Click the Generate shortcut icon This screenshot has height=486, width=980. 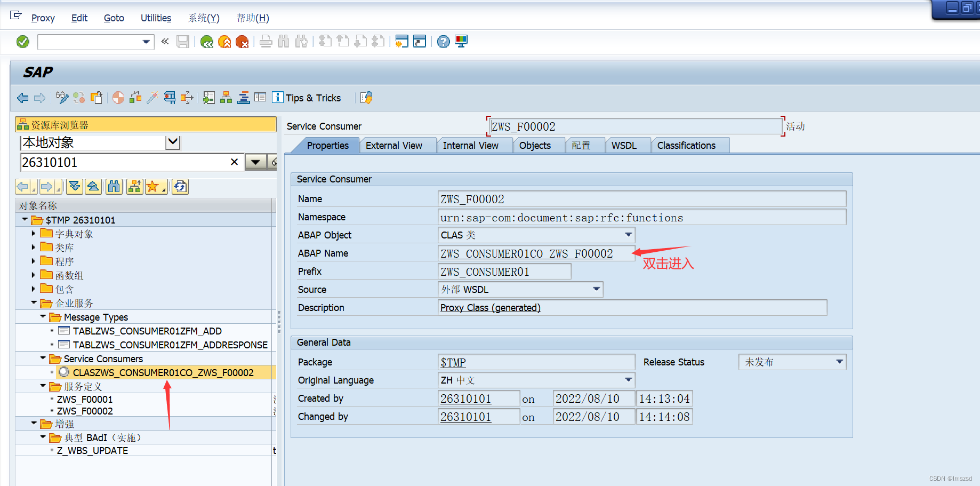click(x=420, y=42)
